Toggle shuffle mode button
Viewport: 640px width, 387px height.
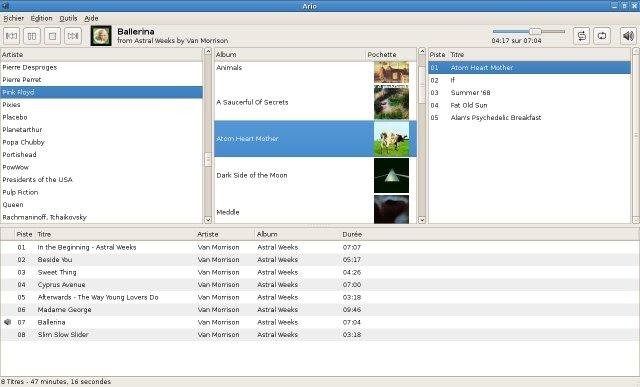tap(582, 36)
